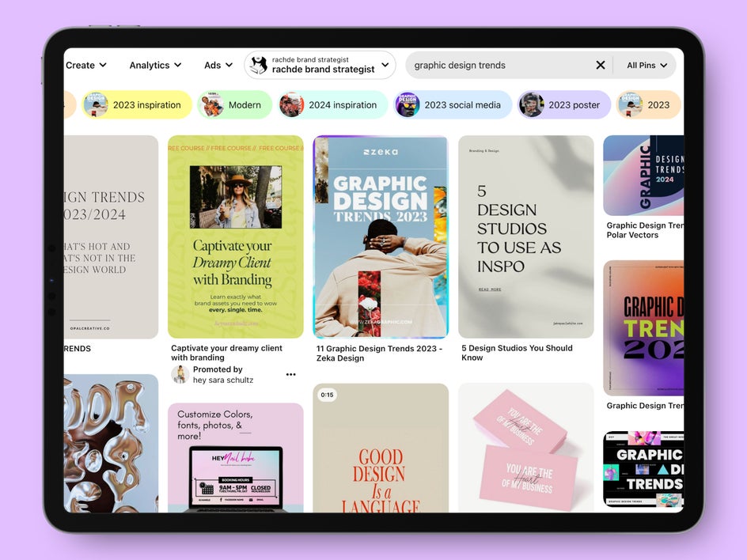
Task: Click the 11 Graphic Design Trends 2023 - Zeka Design title
Action: [379, 354]
